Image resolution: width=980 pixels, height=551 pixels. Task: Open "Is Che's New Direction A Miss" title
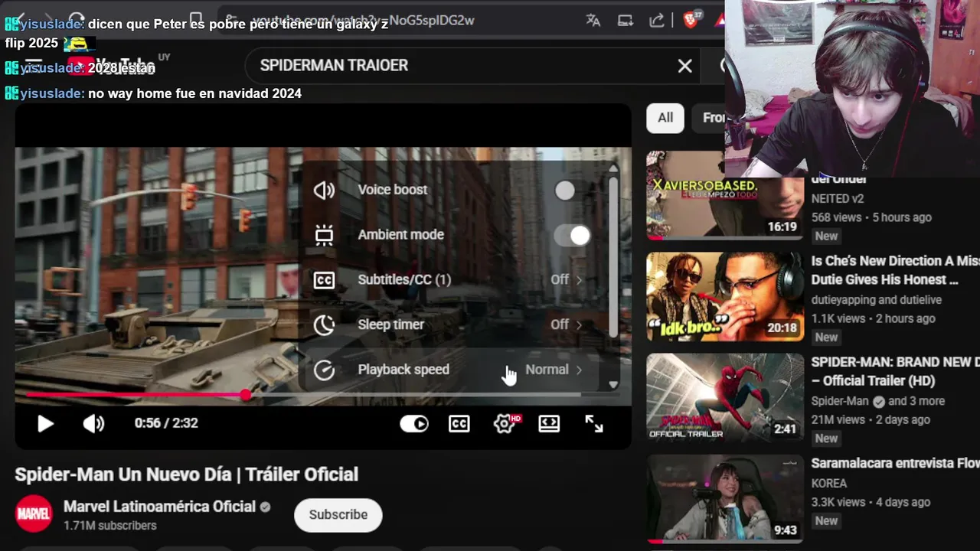pyautogui.click(x=895, y=270)
